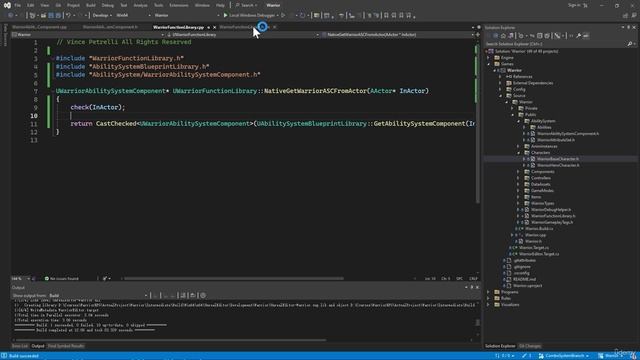Click Pending Changes Filter icon in Solution Explorer
This screenshot has width=640, height=360.
(x=521, y=36)
